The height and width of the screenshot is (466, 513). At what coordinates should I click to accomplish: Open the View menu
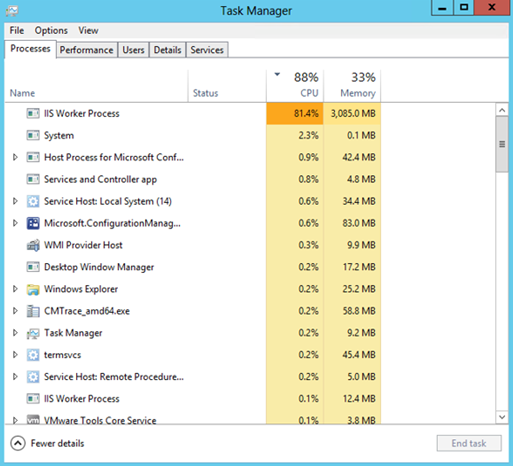pyautogui.click(x=88, y=31)
